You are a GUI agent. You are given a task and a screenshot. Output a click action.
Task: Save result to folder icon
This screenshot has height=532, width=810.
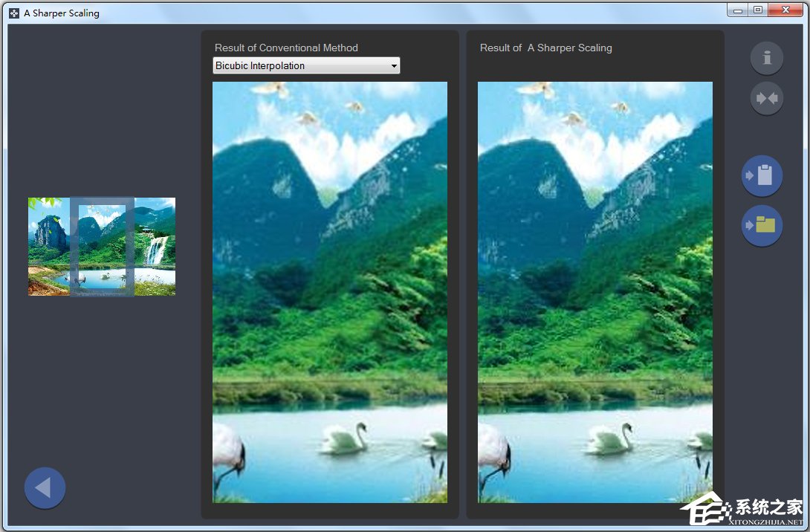point(762,226)
